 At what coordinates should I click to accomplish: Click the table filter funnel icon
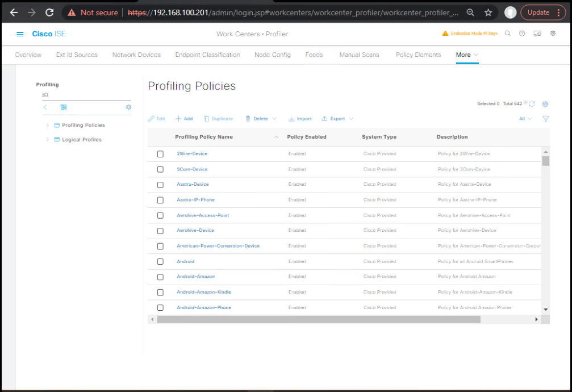[545, 119]
